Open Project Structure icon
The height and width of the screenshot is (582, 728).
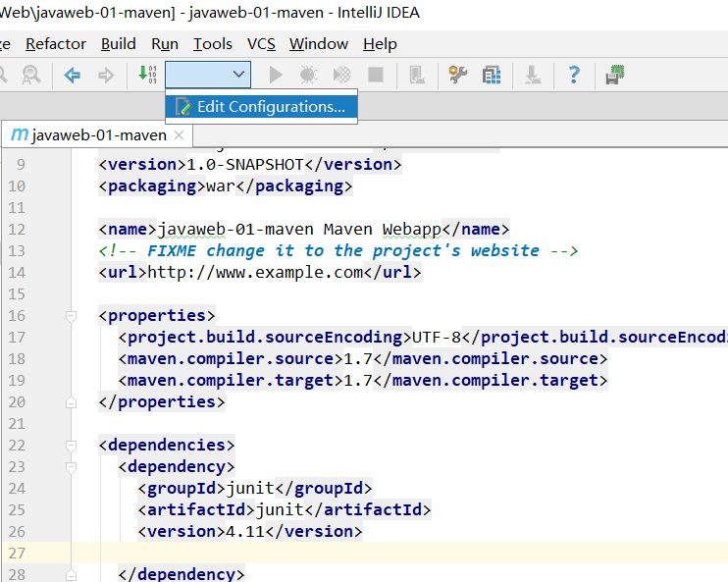point(492,75)
